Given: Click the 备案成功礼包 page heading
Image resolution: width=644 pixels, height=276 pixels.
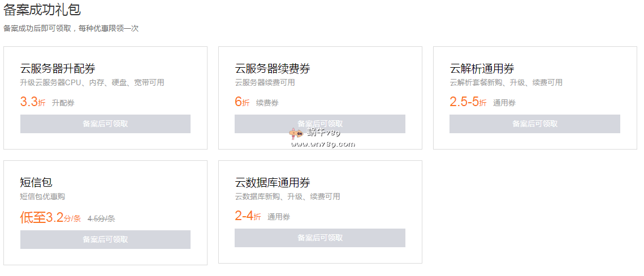Looking at the screenshot, I should (42, 10).
